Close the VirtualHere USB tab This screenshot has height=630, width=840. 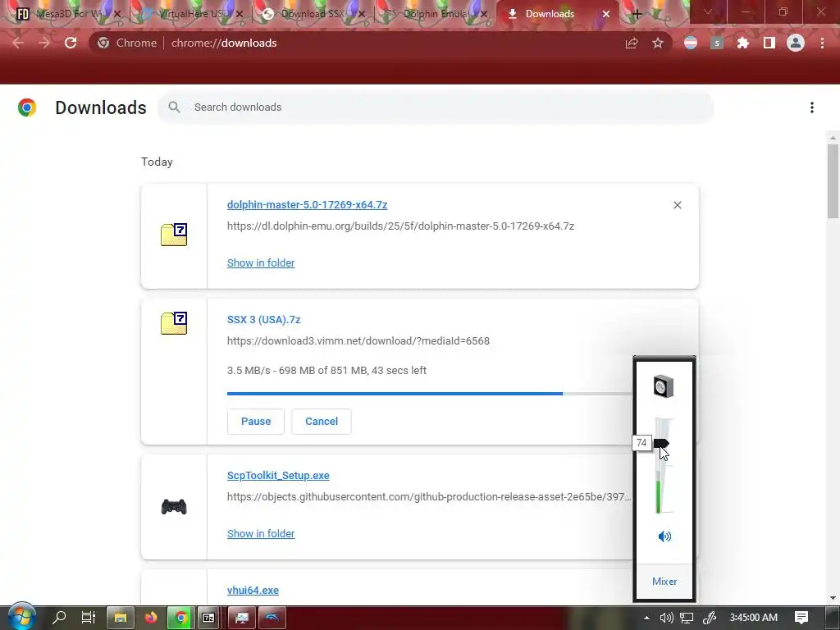240,14
